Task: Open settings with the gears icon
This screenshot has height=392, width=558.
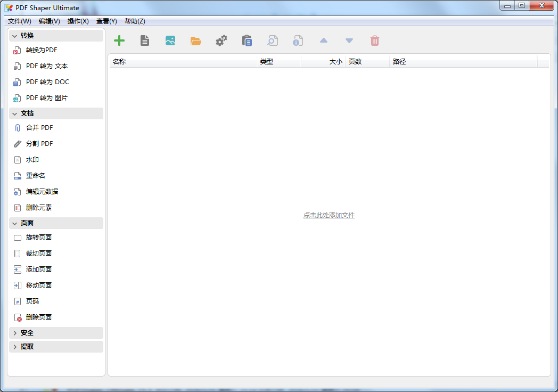Action: (x=221, y=40)
